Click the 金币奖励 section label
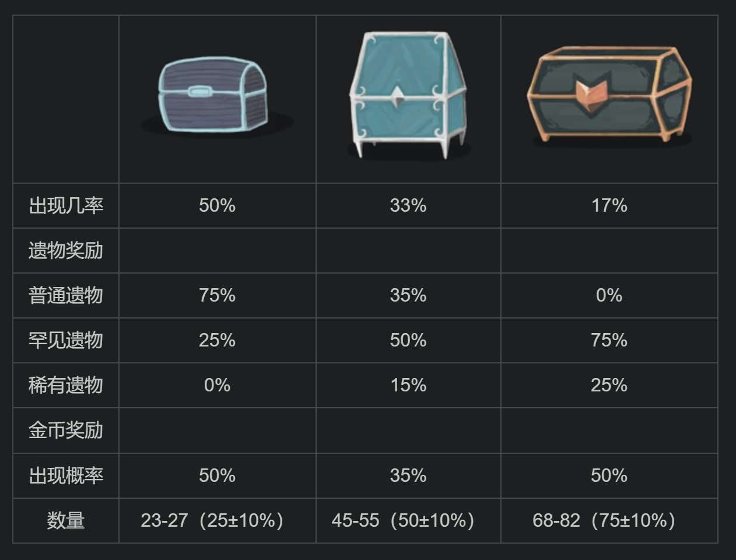 66,430
